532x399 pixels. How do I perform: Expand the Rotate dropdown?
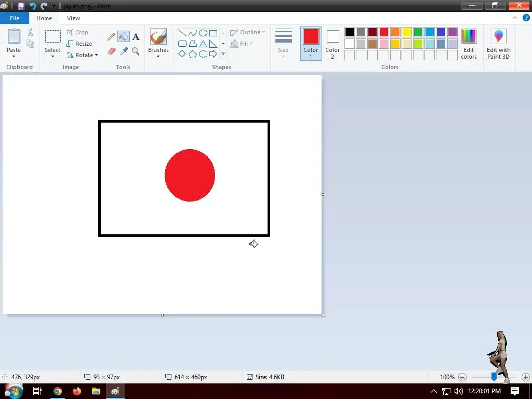pos(96,55)
